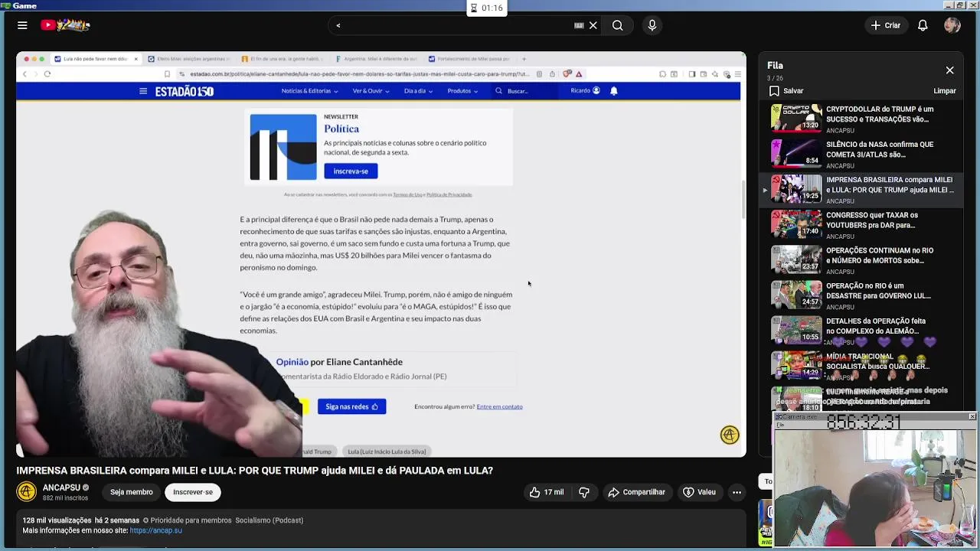Image resolution: width=980 pixels, height=551 pixels.
Task: Open Entre em contato link
Action: [499, 406]
